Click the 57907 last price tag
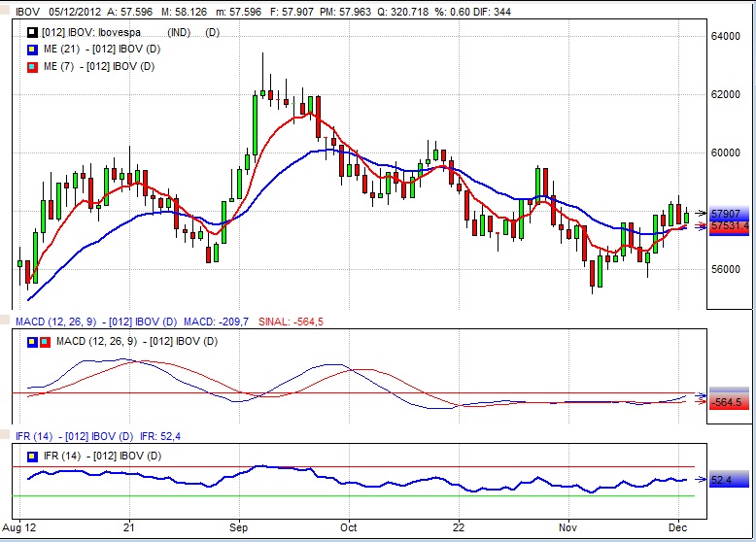The height and width of the screenshot is (542, 756). (726, 214)
